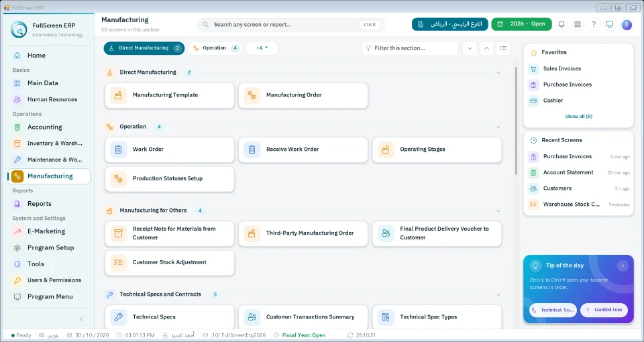Click the Sales Invoices cart icon
The height and width of the screenshot is (342, 644).
(533, 68)
